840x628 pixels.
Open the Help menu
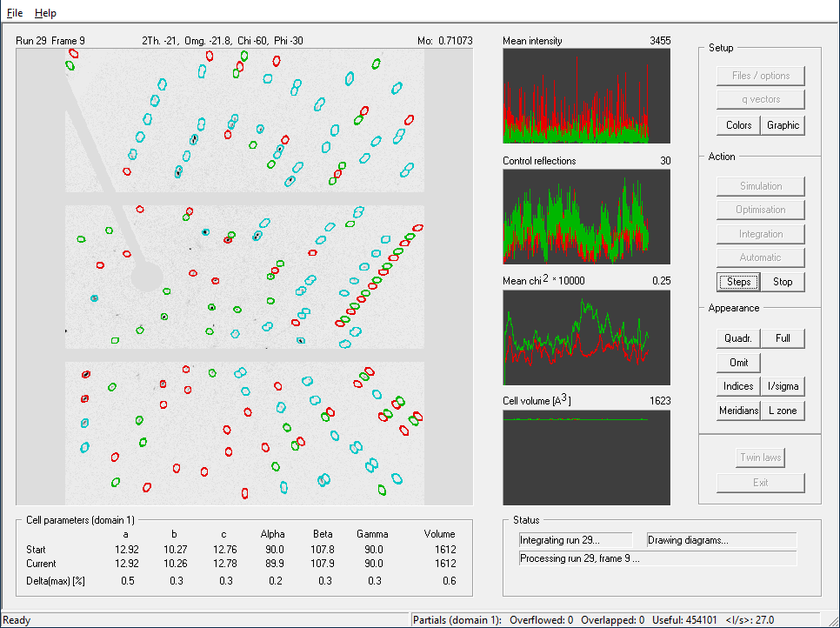click(45, 13)
